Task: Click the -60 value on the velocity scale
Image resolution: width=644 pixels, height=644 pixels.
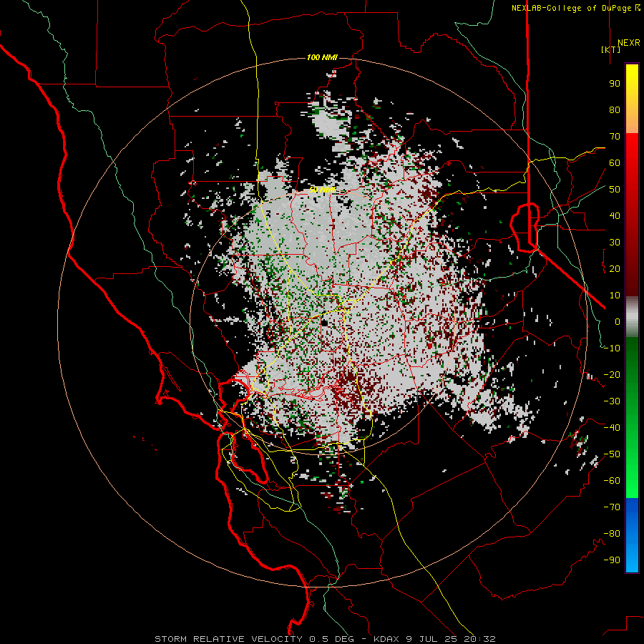Action: pos(612,481)
